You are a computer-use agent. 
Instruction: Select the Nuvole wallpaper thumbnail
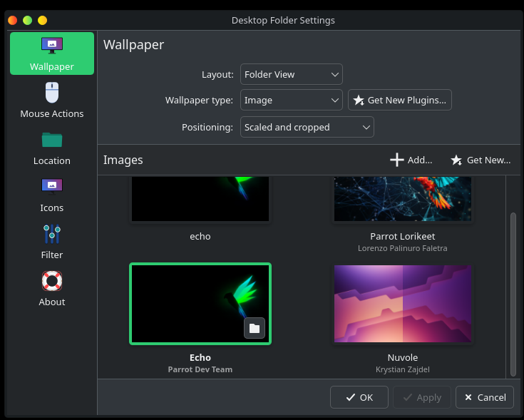coord(404,304)
